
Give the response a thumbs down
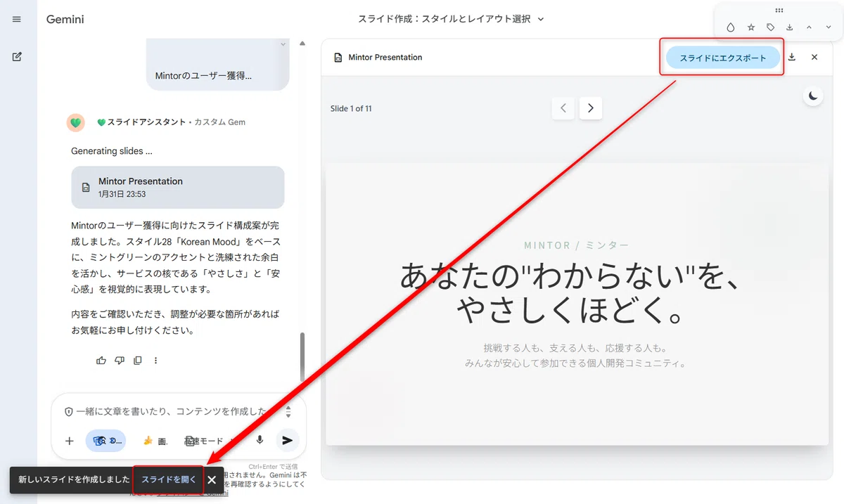120,361
